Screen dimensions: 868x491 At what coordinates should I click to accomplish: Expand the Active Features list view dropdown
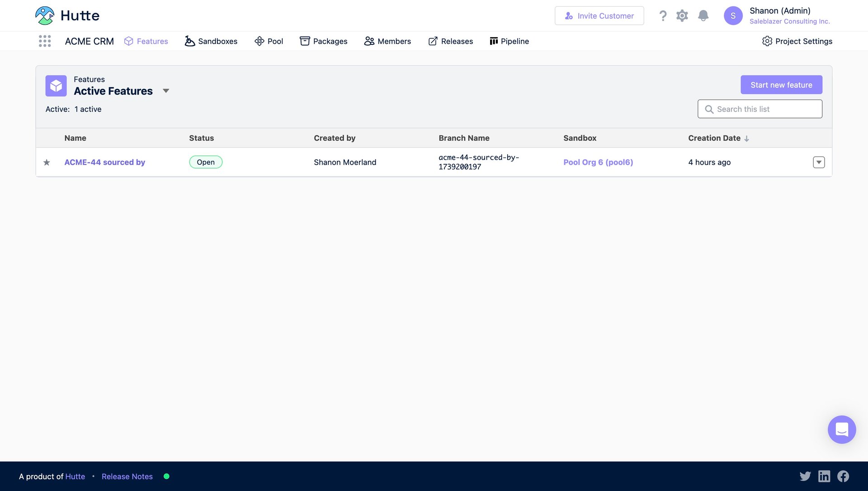point(166,91)
